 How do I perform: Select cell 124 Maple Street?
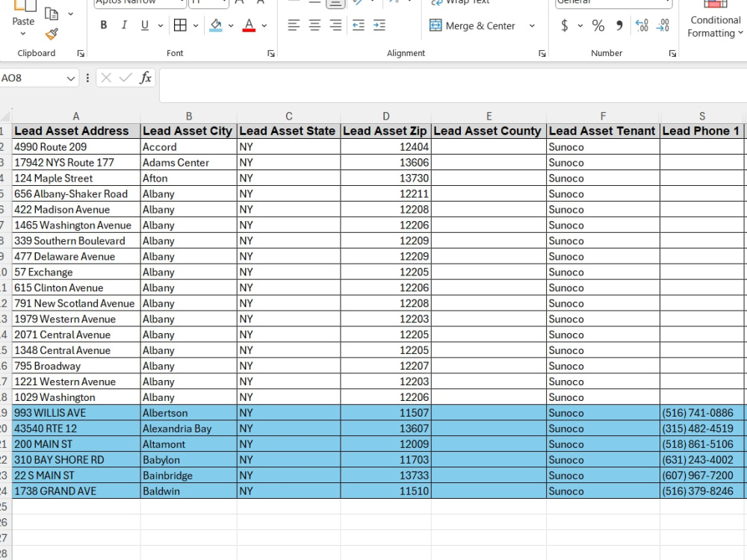(x=76, y=178)
